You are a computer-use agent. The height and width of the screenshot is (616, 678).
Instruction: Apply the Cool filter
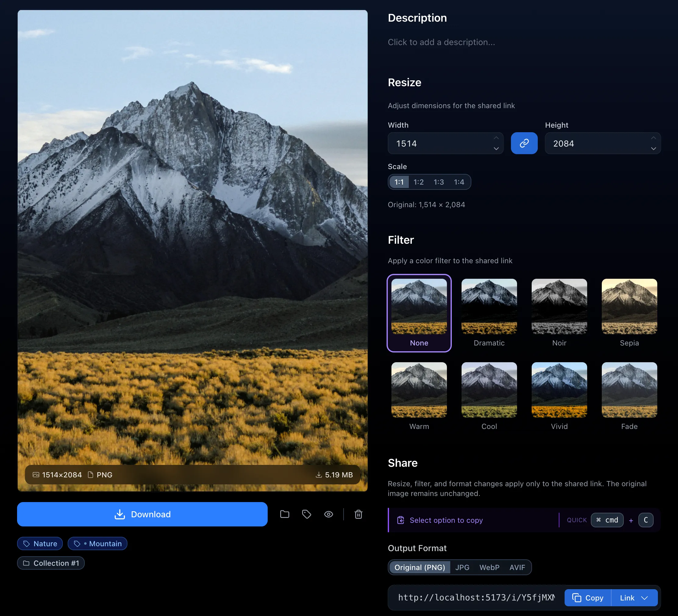(x=489, y=397)
